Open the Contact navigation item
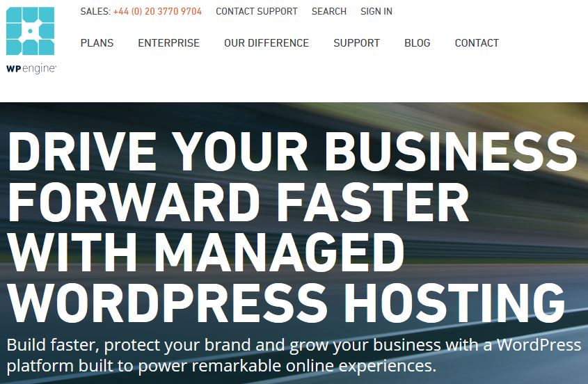Screen dimensions: 588x384 pyautogui.click(x=477, y=43)
